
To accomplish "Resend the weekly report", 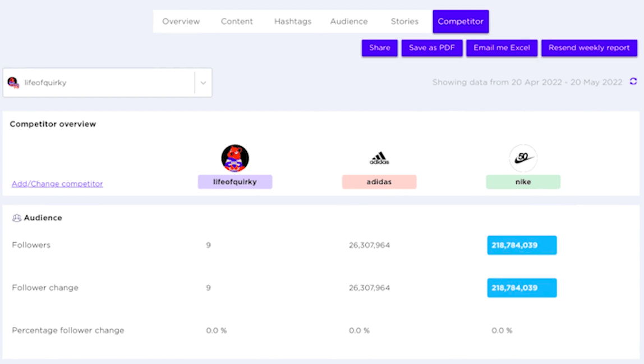I will (589, 48).
